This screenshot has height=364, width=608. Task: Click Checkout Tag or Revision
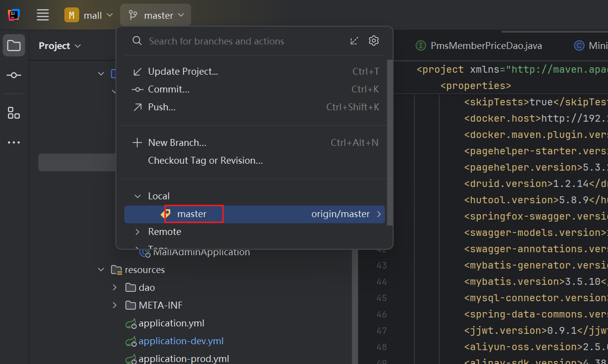point(205,161)
